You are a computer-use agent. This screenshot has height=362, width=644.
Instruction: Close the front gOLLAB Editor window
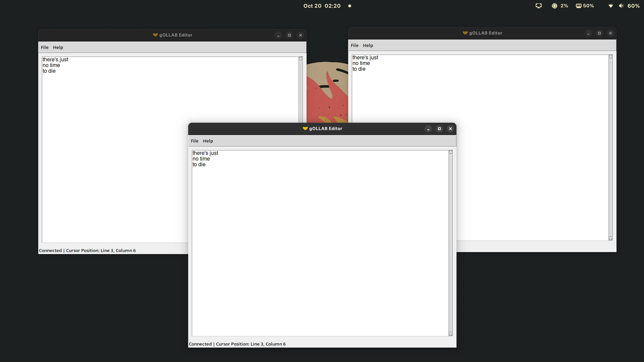[x=450, y=129]
